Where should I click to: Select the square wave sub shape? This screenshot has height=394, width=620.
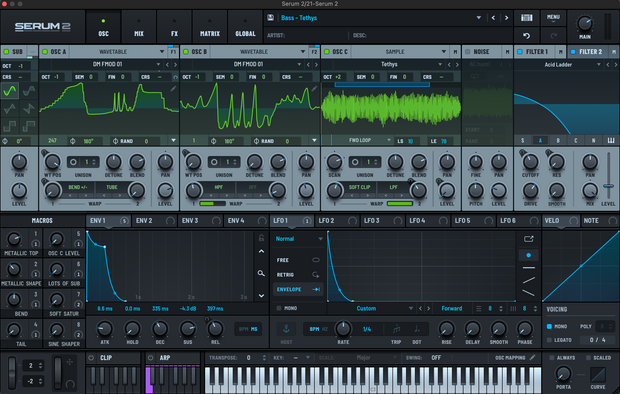[9, 126]
